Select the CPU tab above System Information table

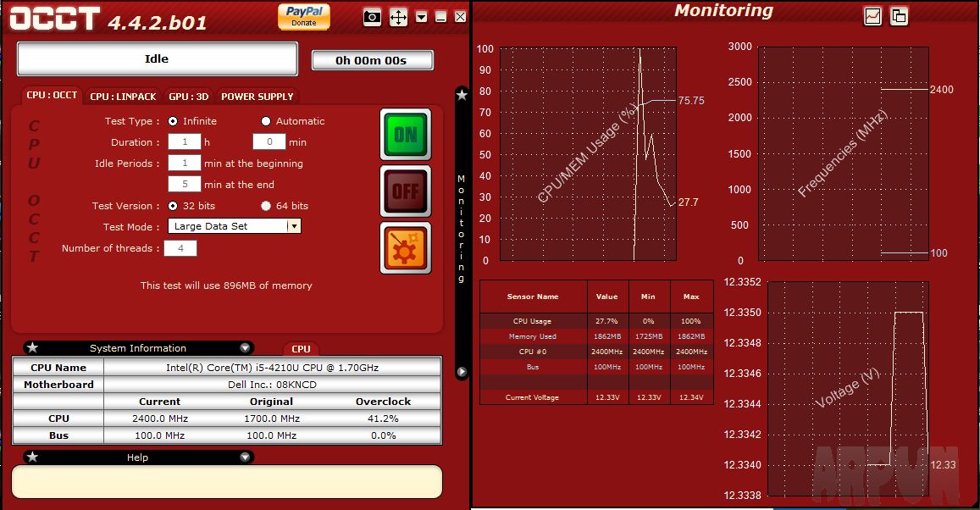[301, 349]
